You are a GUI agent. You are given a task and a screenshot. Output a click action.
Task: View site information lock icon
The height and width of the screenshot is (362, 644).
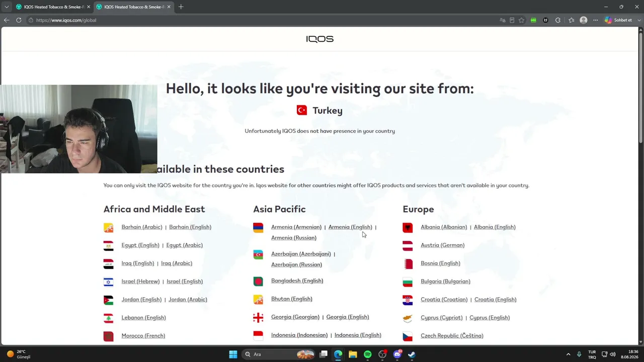click(x=31, y=20)
